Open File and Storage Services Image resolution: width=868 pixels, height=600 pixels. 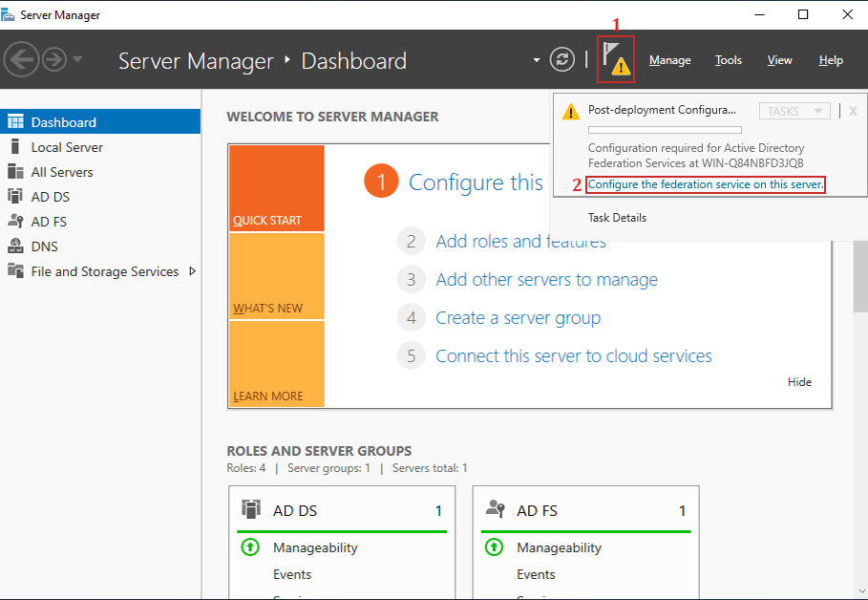[x=100, y=271]
